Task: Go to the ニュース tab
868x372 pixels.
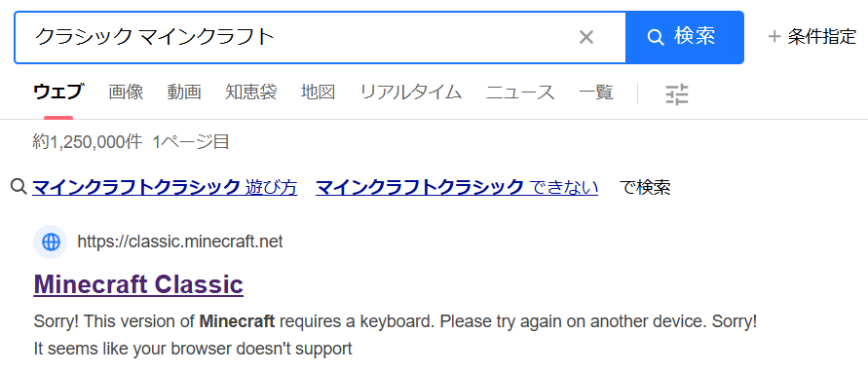Action: click(520, 92)
